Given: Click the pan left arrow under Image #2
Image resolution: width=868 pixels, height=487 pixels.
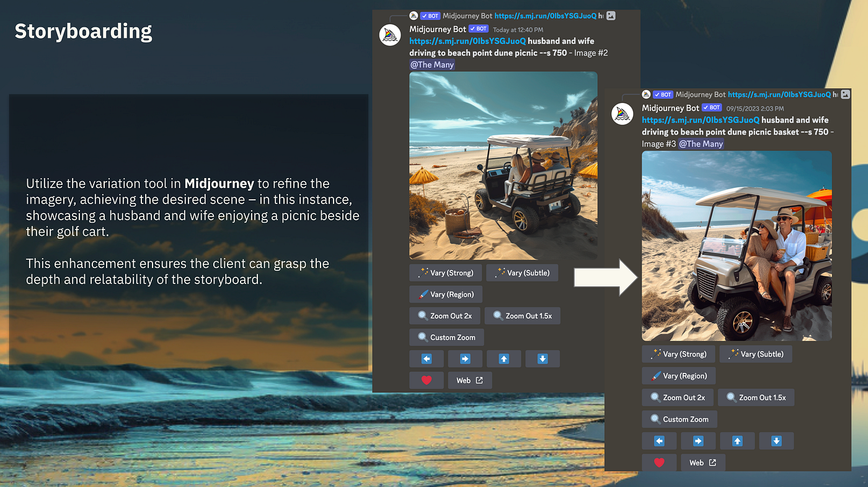Looking at the screenshot, I should point(427,359).
